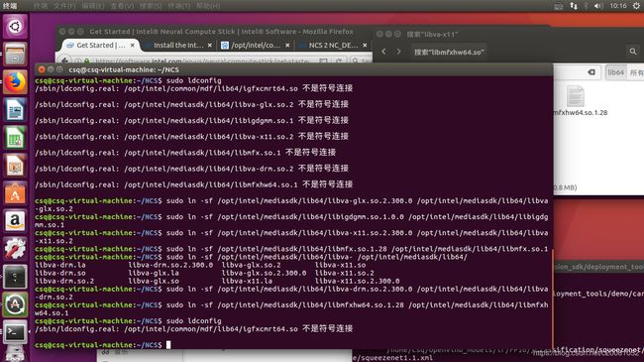
Task: Go back in the file manager window
Action: pos(383,52)
